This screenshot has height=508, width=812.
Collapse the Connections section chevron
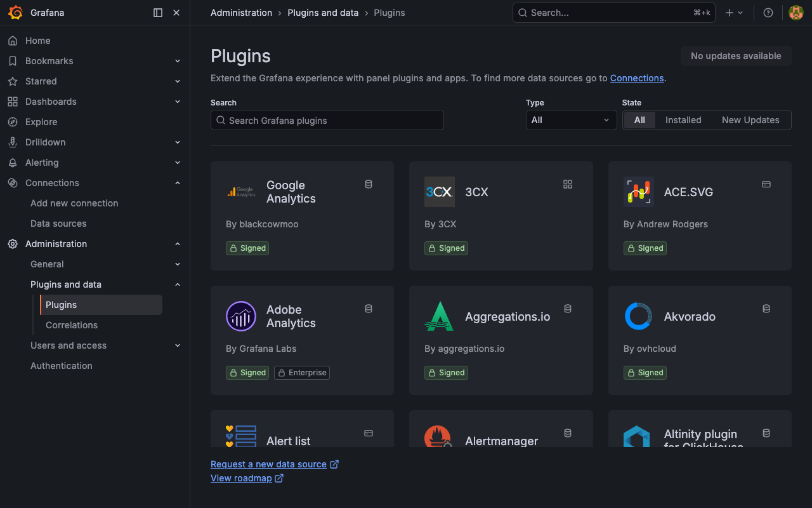[x=178, y=183]
